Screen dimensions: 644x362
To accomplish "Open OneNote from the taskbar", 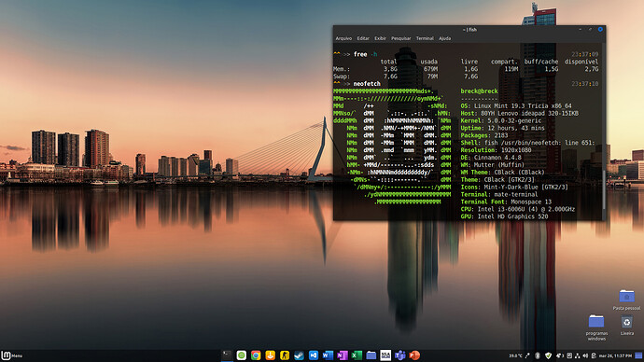I will click(x=343, y=355).
